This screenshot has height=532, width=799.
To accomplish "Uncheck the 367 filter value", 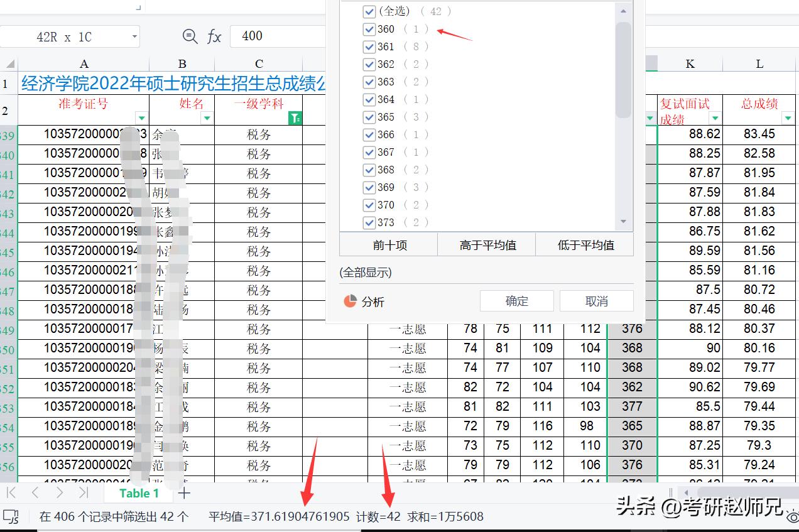I will coord(369,152).
